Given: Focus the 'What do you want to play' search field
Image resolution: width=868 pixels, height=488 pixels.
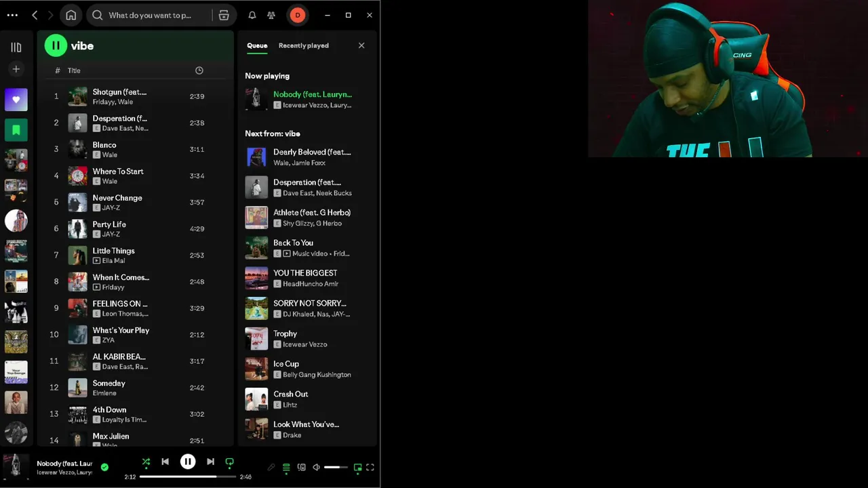Looking at the screenshot, I should [151, 15].
